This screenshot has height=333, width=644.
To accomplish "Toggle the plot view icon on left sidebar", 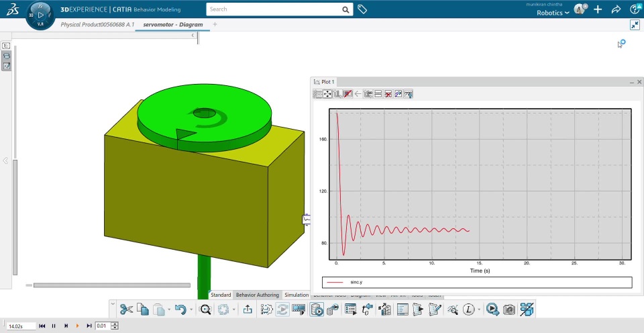I will coord(6,66).
